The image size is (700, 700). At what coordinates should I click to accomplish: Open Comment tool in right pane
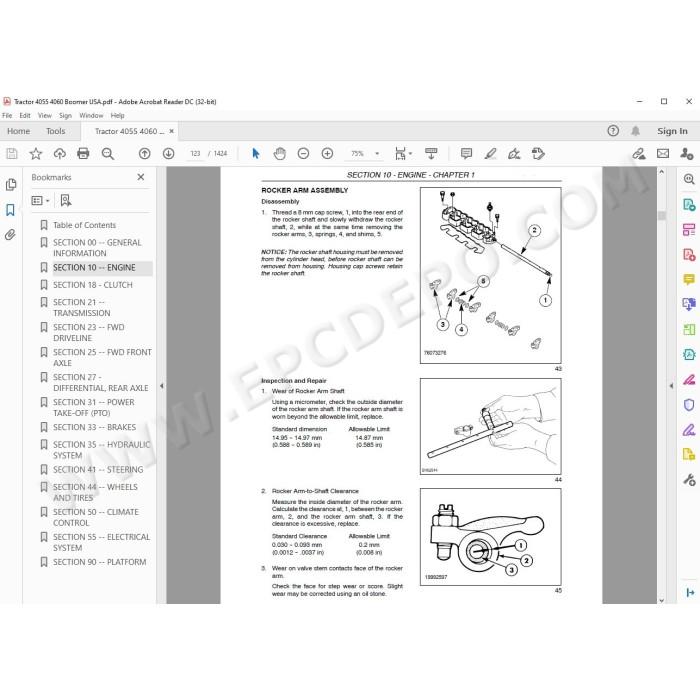(689, 280)
